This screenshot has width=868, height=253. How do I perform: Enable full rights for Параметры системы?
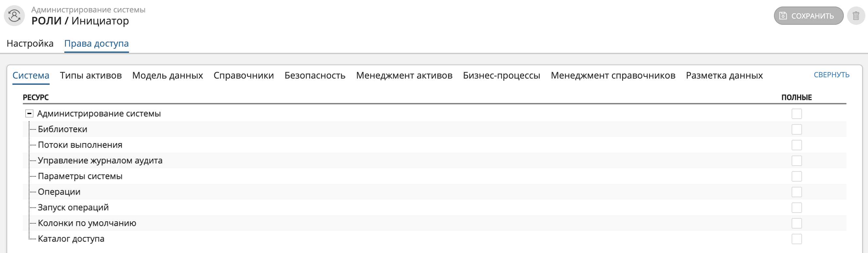796,176
